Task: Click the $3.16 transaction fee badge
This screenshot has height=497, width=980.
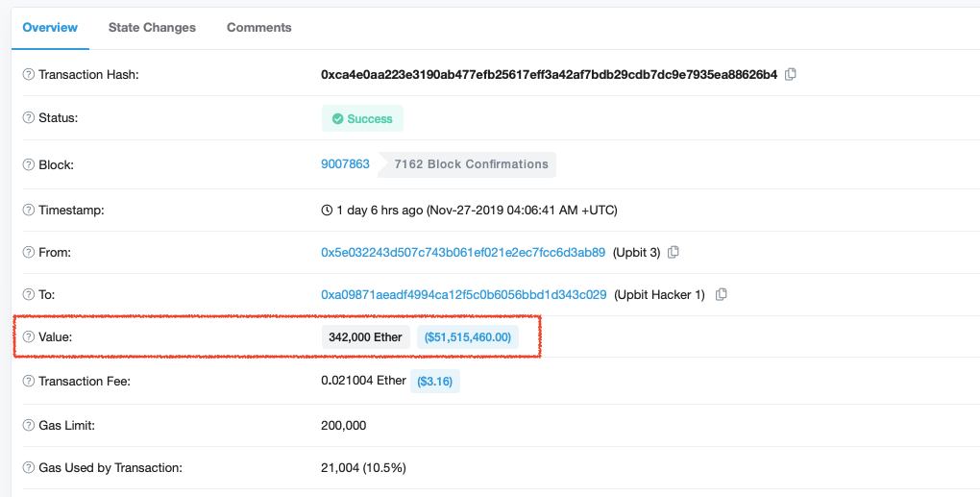Action: [x=434, y=381]
